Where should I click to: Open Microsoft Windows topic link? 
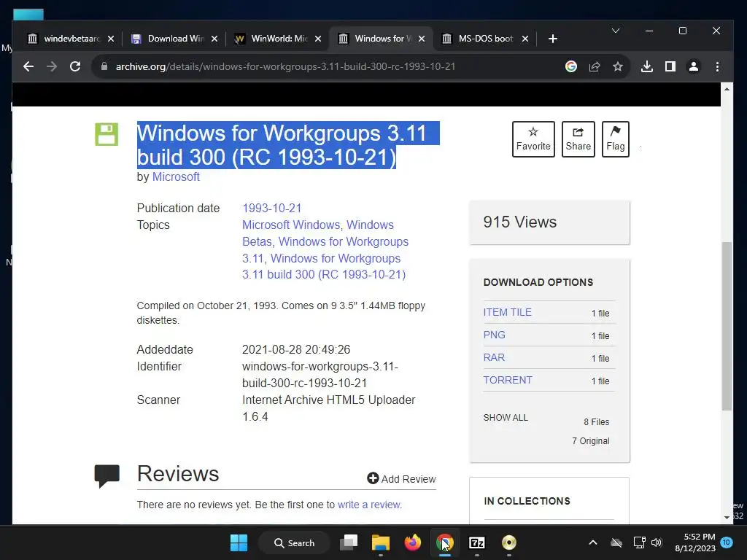[291, 225]
